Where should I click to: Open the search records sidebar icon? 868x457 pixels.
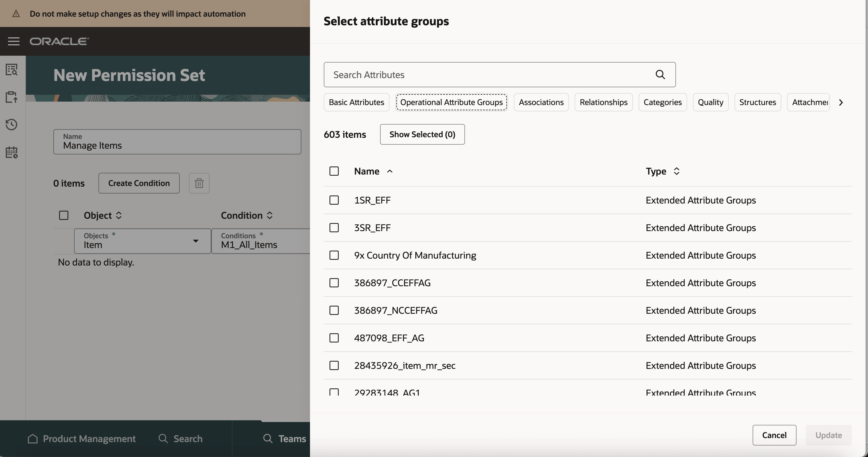tap(12, 69)
